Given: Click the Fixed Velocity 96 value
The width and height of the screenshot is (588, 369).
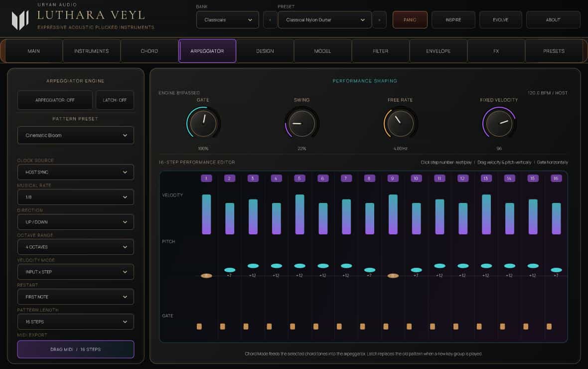Looking at the screenshot, I should click(499, 149).
